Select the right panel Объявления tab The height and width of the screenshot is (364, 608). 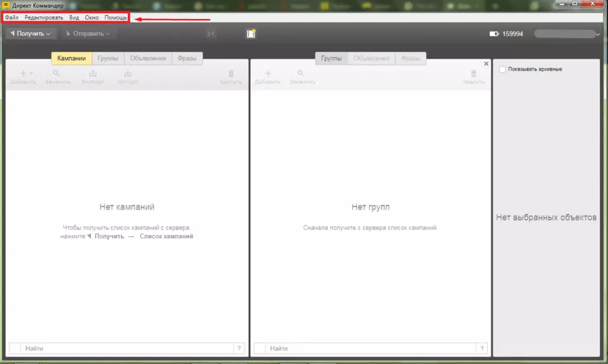pyautogui.click(x=372, y=58)
